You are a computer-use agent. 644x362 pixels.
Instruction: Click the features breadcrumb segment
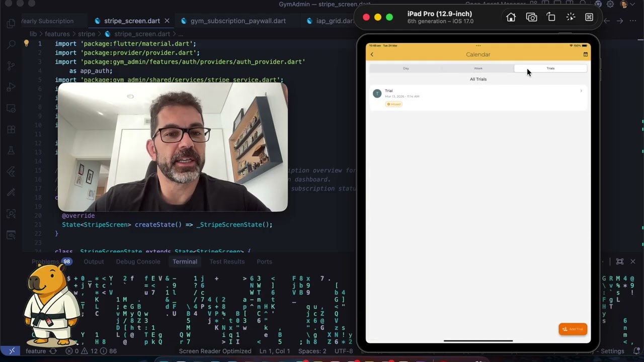[x=57, y=34]
